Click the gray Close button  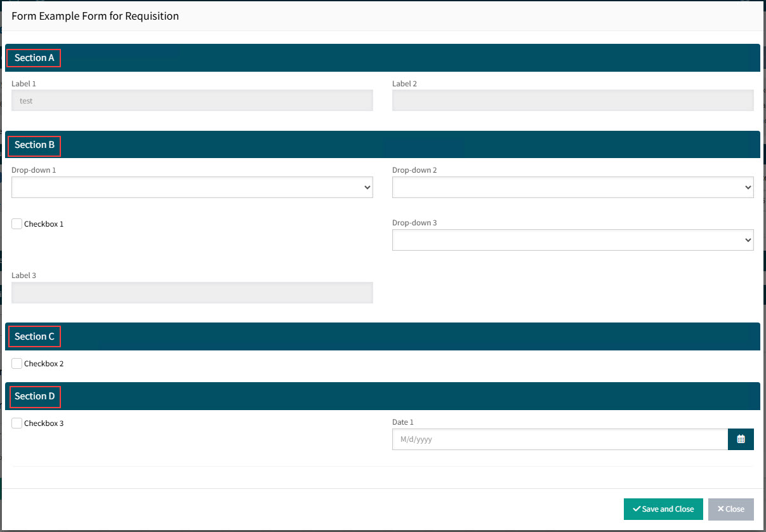coord(730,509)
